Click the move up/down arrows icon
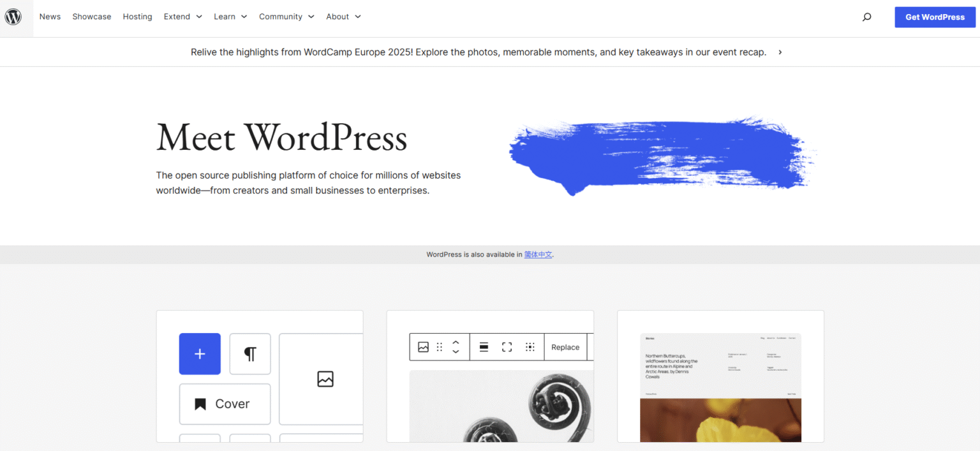This screenshot has height=451, width=980. pyautogui.click(x=456, y=347)
